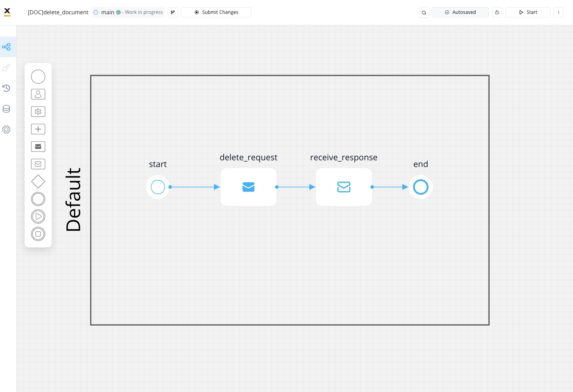Select the plus subprocess palette item
This screenshot has height=392, width=573.
click(x=38, y=129)
